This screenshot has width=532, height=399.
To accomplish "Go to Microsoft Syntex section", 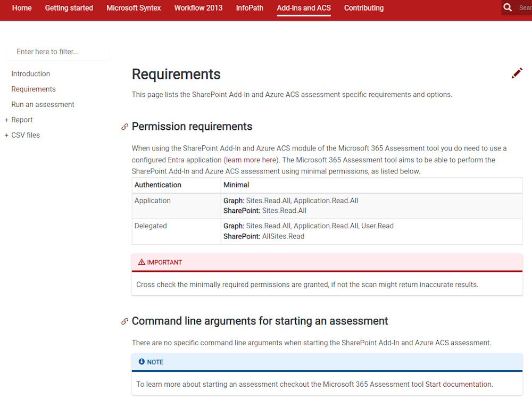I will tap(134, 8).
